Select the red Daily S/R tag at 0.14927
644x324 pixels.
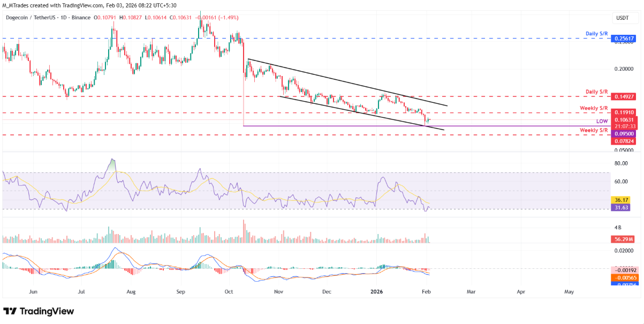point(623,97)
